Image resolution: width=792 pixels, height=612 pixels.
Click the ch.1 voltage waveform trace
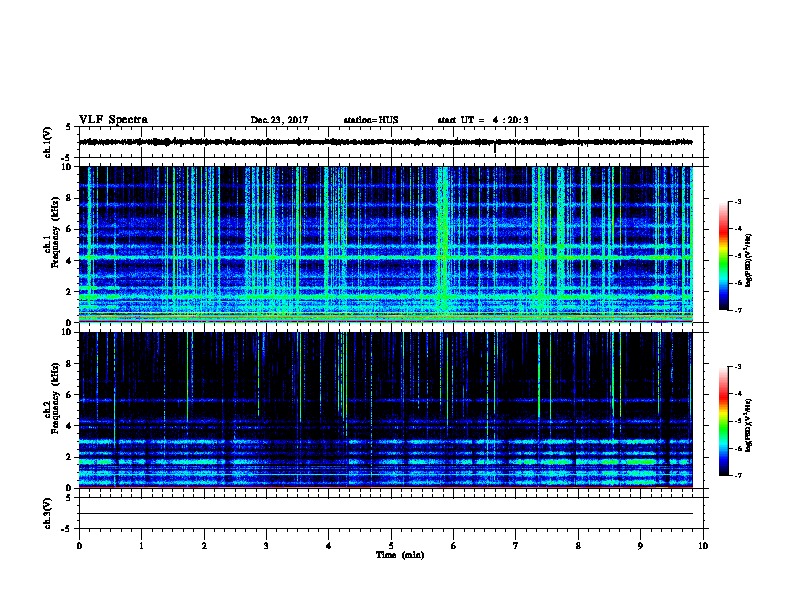pos(386,142)
